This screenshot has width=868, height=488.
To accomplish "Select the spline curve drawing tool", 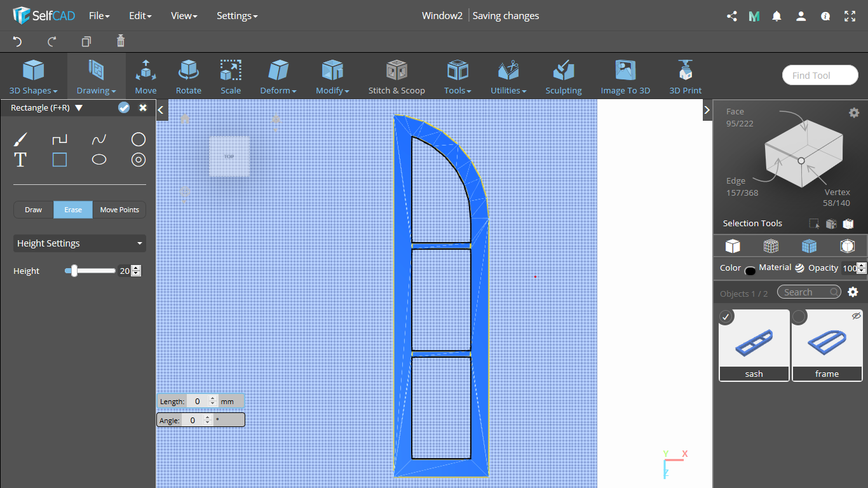I will tap(99, 139).
